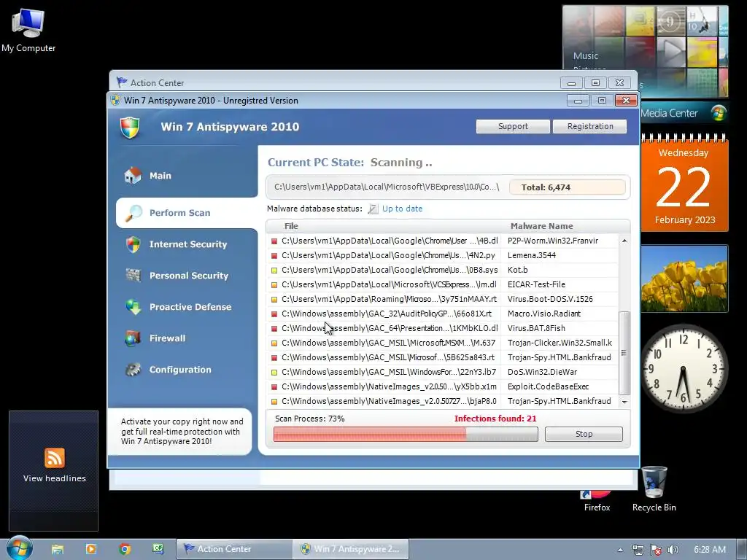
Task: Switch to Action Center taskbar button
Action: tap(234, 549)
